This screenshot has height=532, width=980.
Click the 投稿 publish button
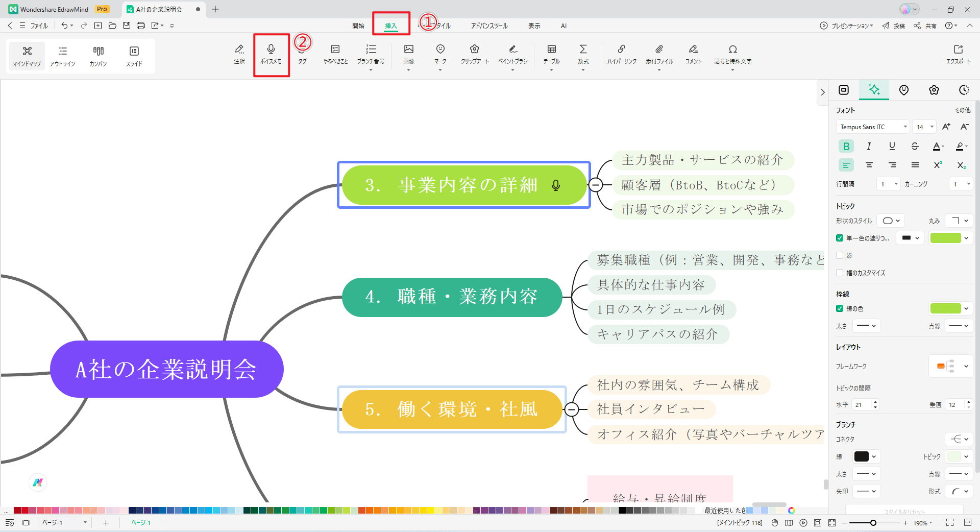tap(894, 26)
